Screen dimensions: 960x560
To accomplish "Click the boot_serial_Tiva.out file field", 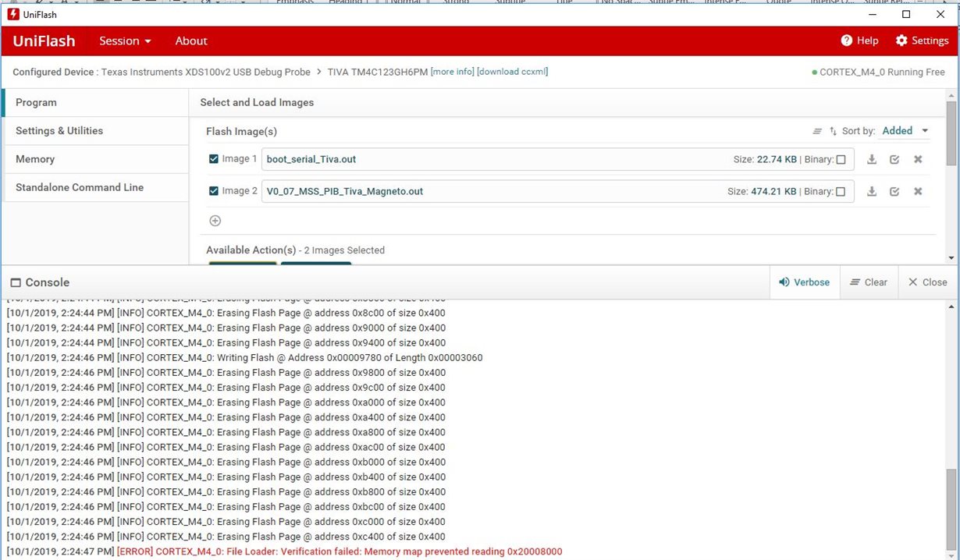I will tap(557, 159).
